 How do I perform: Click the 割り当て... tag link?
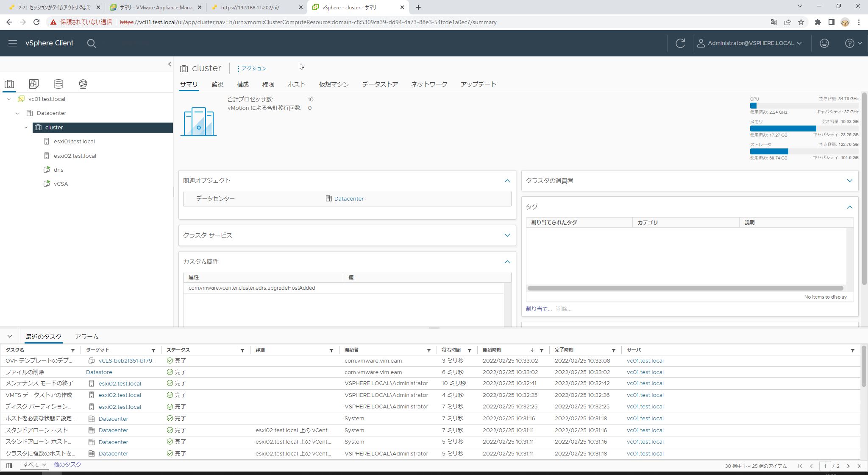[x=539, y=309]
